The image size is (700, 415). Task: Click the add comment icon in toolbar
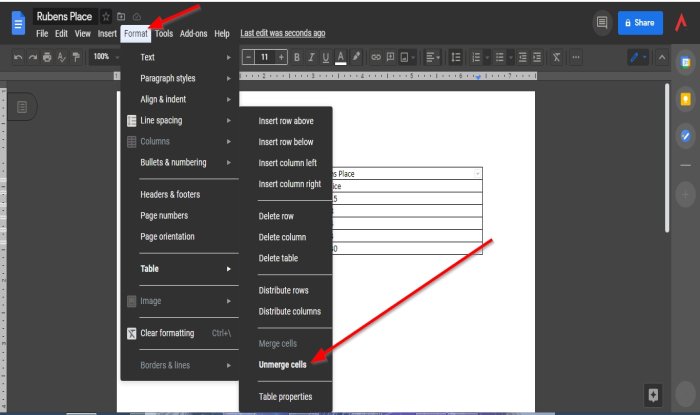tap(390, 57)
